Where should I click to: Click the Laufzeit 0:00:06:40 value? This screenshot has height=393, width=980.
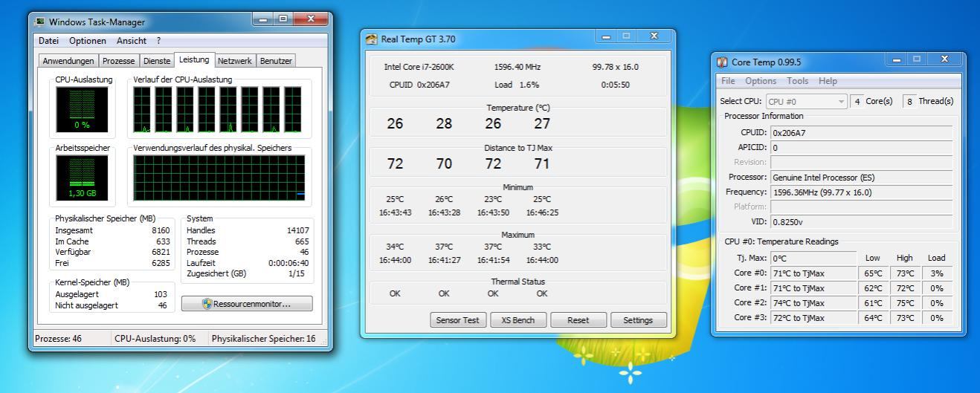[288, 263]
